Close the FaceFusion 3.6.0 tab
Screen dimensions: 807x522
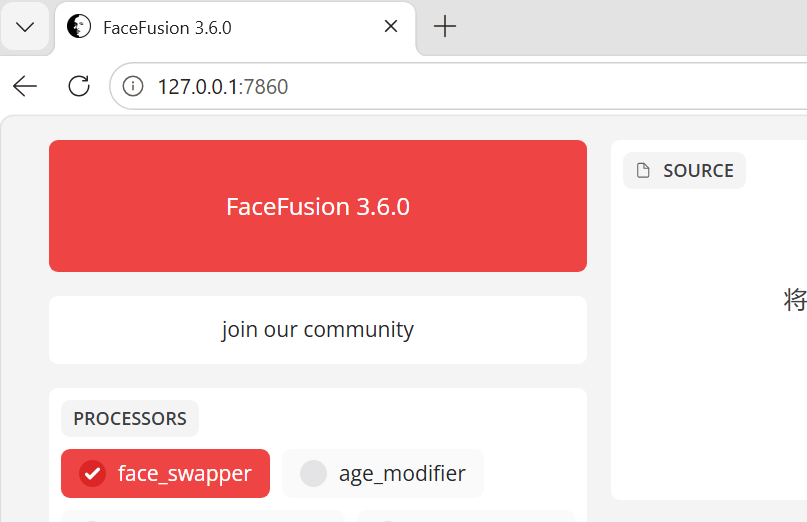point(391,26)
